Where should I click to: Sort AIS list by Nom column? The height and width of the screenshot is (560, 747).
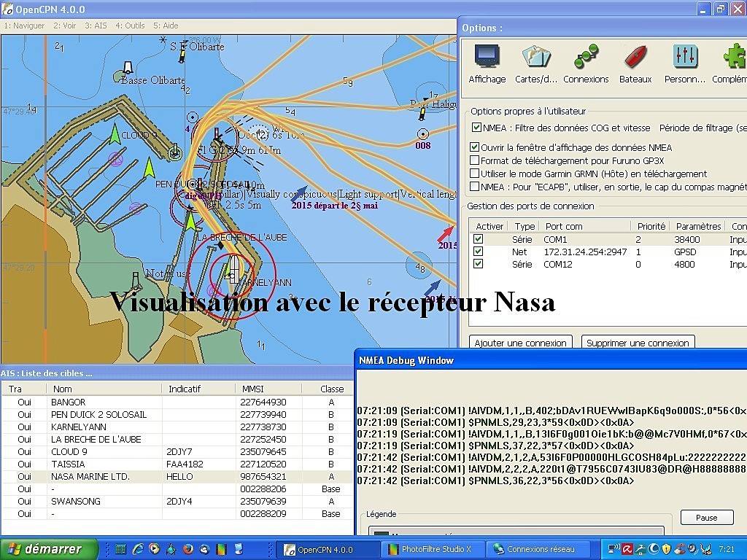pyautogui.click(x=104, y=389)
